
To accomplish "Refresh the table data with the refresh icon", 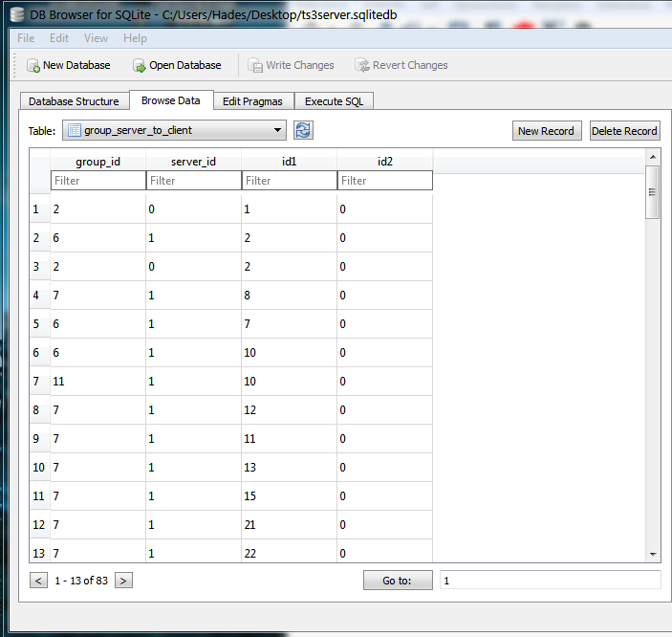I will coord(303,130).
